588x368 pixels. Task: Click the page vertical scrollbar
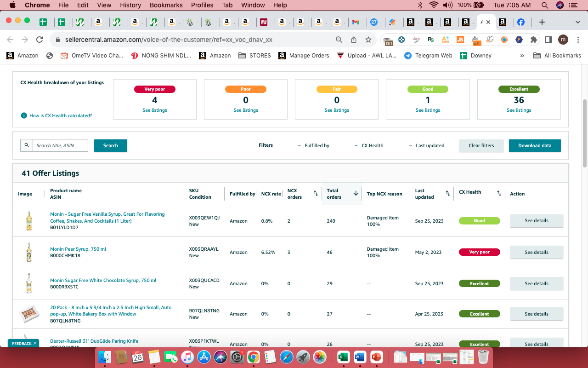tap(584, 133)
